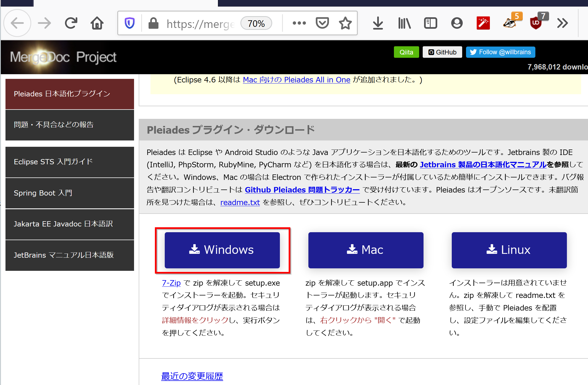
Task: Open the Qiita button link
Action: click(x=406, y=52)
